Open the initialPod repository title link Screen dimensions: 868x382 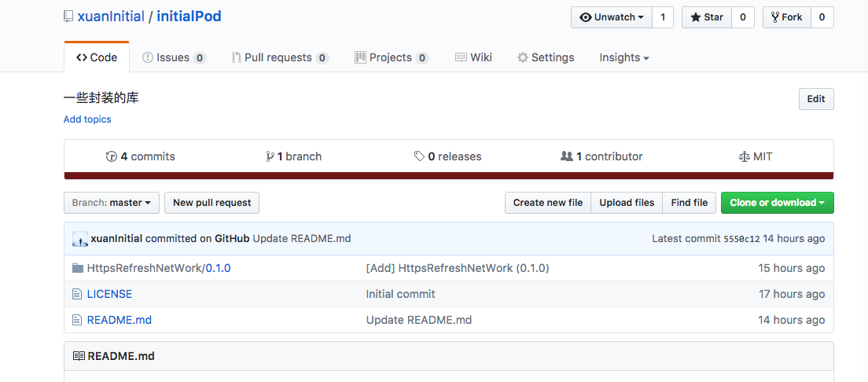point(189,17)
